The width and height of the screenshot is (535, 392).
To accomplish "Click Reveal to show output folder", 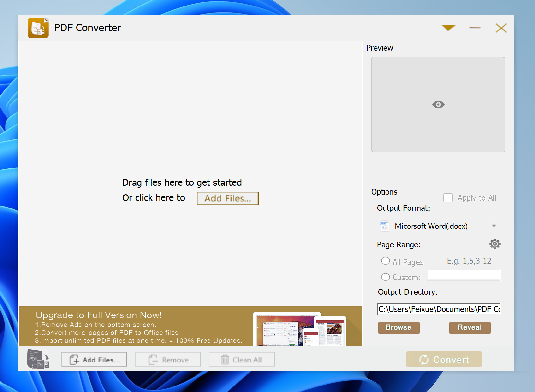I will pyautogui.click(x=470, y=327).
